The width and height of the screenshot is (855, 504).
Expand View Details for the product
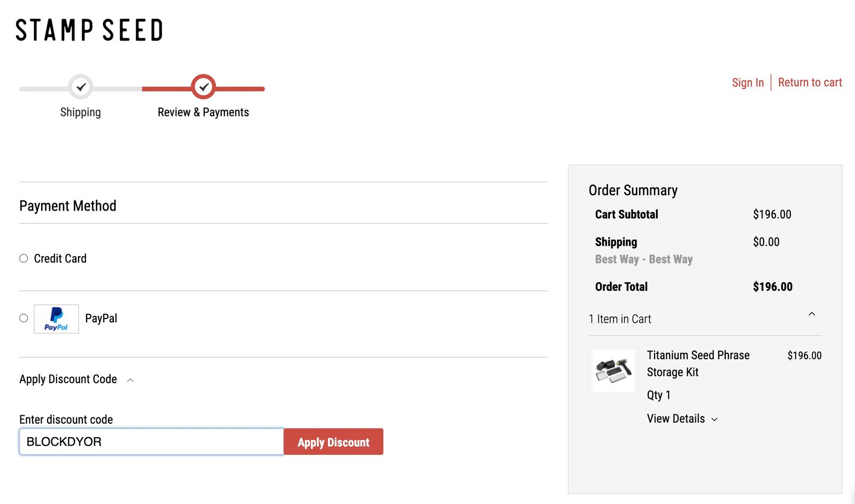coord(682,419)
